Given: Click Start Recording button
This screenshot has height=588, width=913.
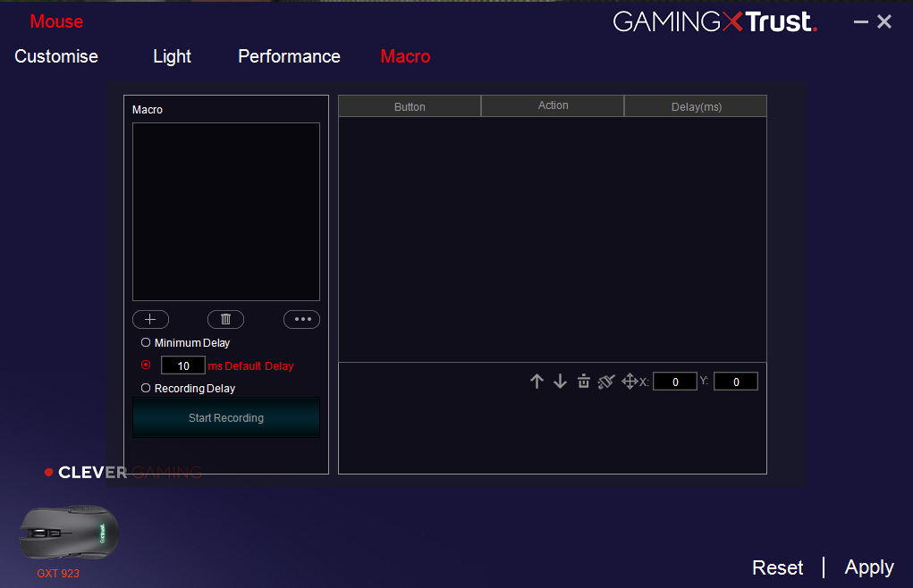Looking at the screenshot, I should pyautogui.click(x=226, y=417).
